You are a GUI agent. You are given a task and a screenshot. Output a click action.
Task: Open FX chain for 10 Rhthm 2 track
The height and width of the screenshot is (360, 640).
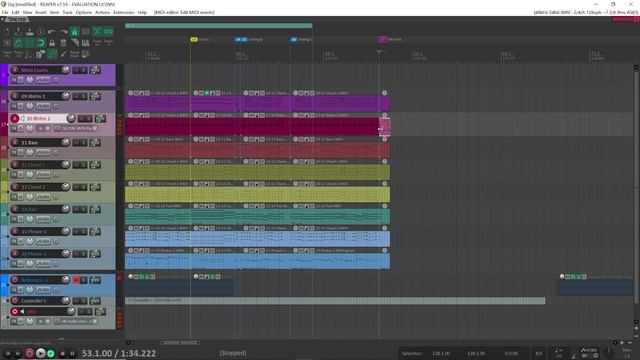click(13, 128)
